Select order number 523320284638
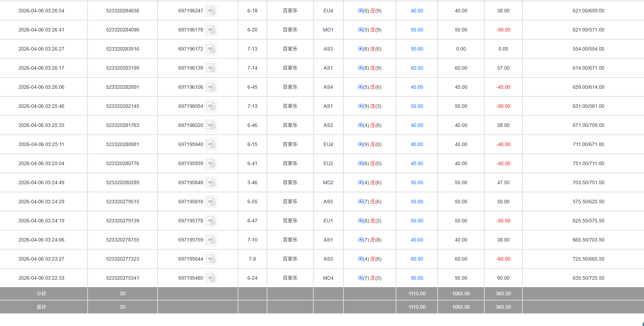This screenshot has width=644, height=326. pyautogui.click(x=123, y=11)
